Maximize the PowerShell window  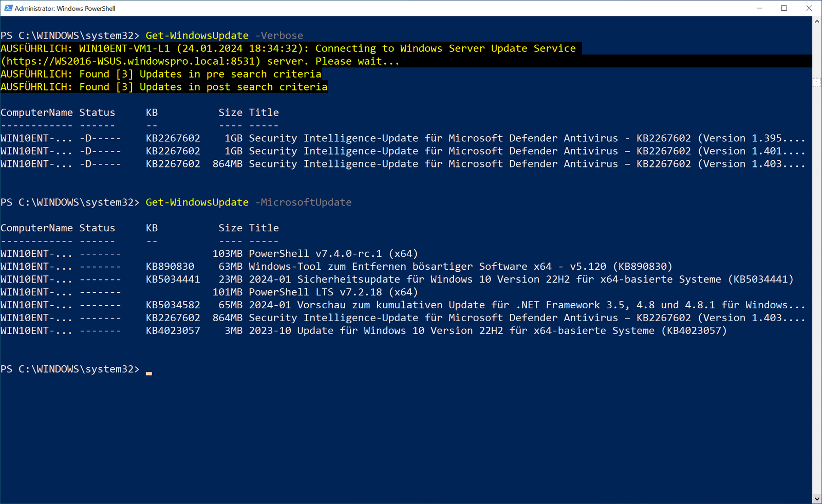click(784, 8)
